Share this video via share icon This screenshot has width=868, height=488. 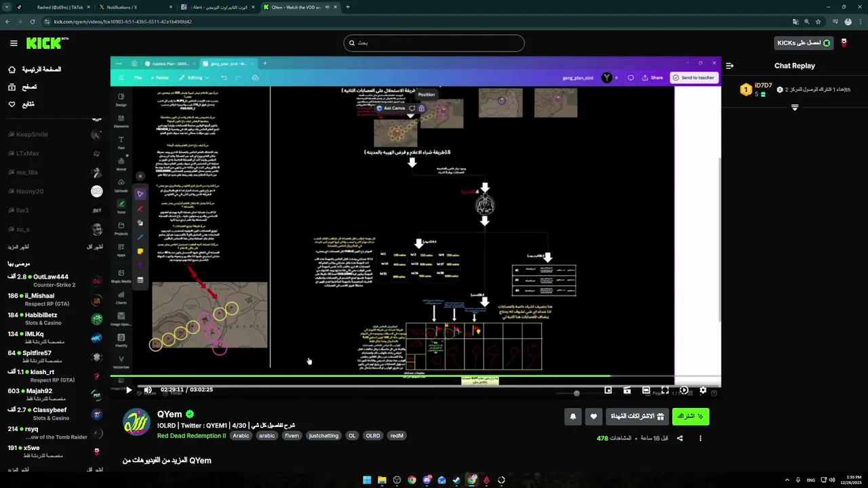click(679, 439)
